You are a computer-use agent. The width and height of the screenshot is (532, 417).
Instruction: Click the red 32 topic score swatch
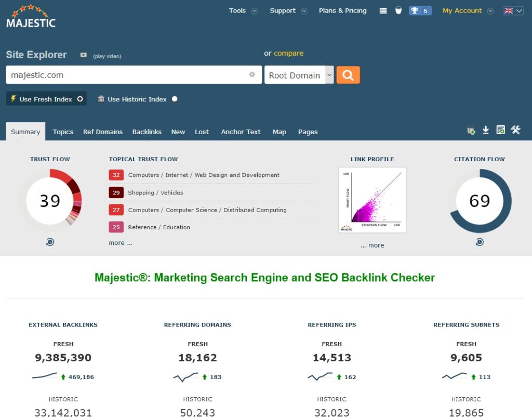pos(116,175)
